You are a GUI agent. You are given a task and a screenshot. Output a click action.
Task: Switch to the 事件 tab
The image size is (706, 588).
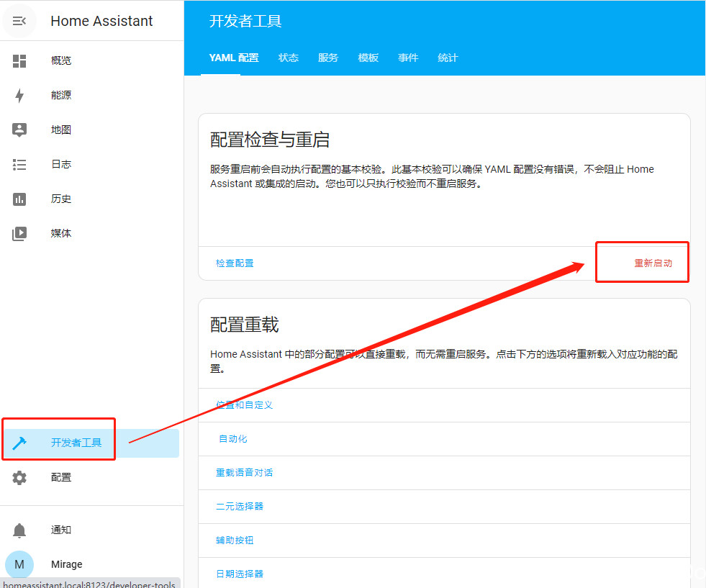(x=408, y=58)
